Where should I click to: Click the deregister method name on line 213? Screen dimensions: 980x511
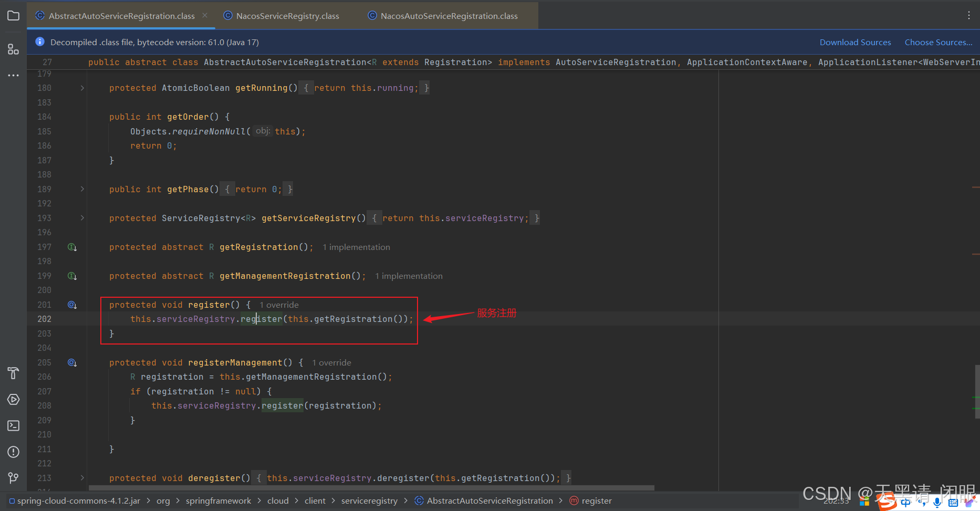214,478
